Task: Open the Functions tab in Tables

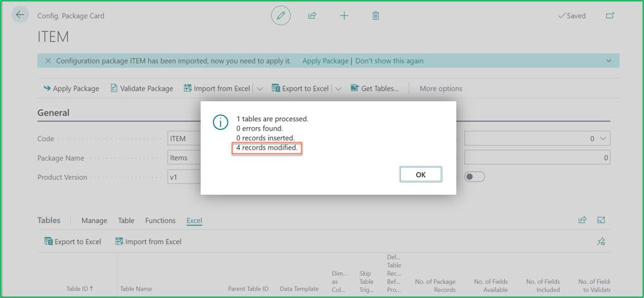Action: pos(160,221)
